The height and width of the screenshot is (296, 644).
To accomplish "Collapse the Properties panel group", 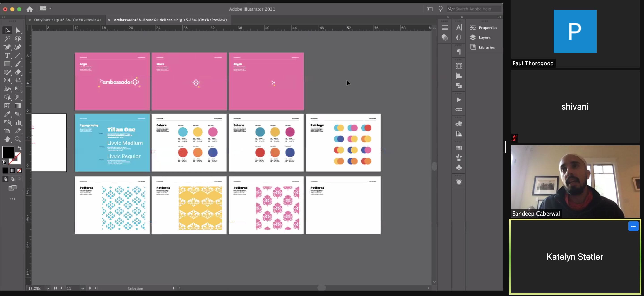I will 500,17.
